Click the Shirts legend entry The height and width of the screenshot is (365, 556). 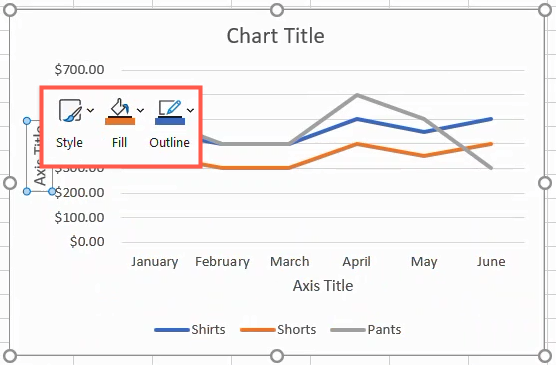190,330
